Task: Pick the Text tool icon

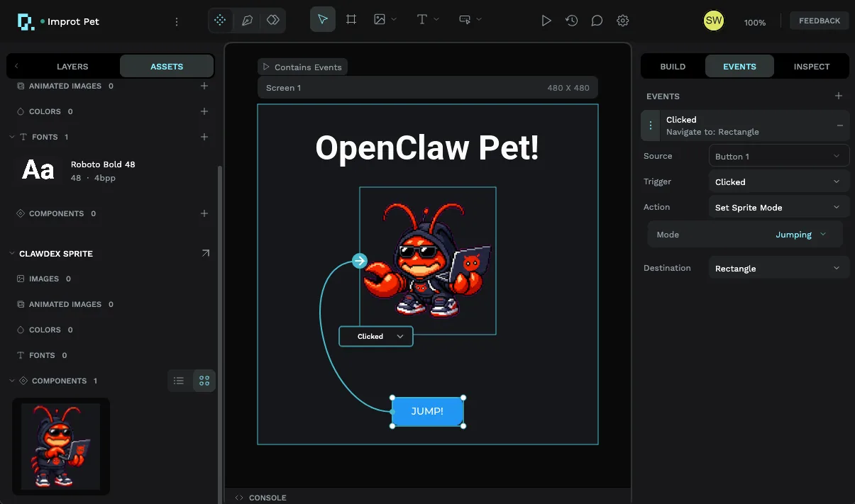Action: pyautogui.click(x=422, y=20)
